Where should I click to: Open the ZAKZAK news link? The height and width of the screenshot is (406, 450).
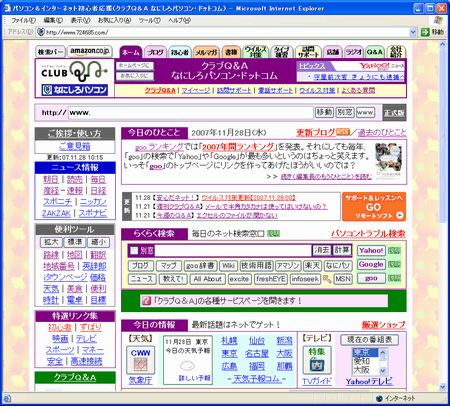[56, 213]
